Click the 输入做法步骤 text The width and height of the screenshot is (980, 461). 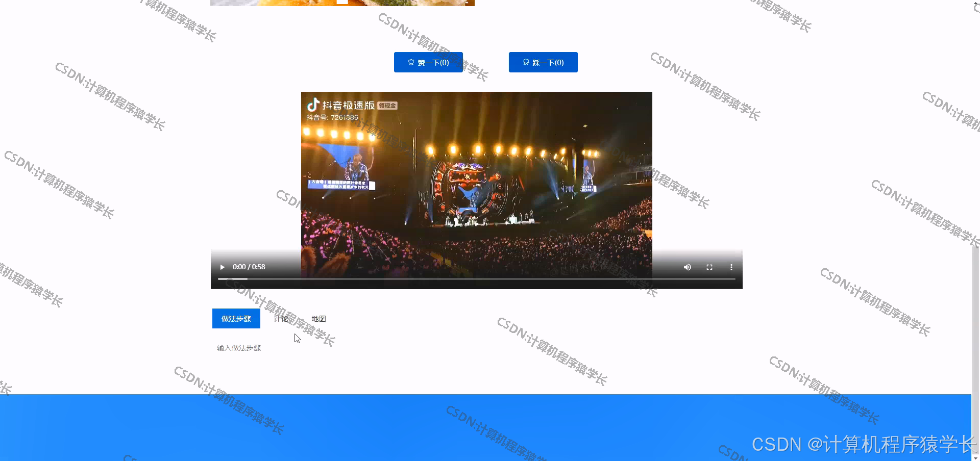click(239, 348)
